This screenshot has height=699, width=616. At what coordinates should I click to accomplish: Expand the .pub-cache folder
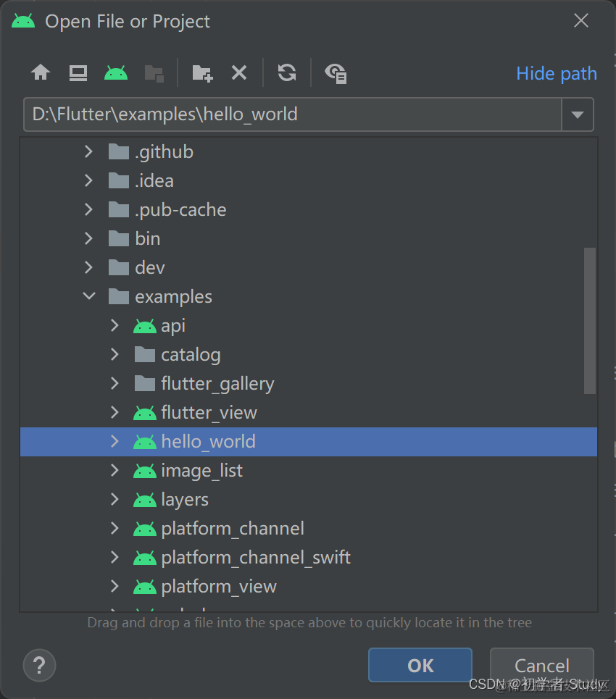(x=88, y=210)
